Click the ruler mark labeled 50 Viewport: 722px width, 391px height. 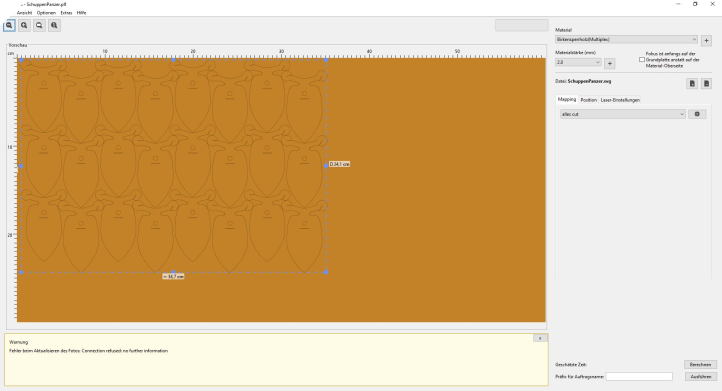[457, 51]
